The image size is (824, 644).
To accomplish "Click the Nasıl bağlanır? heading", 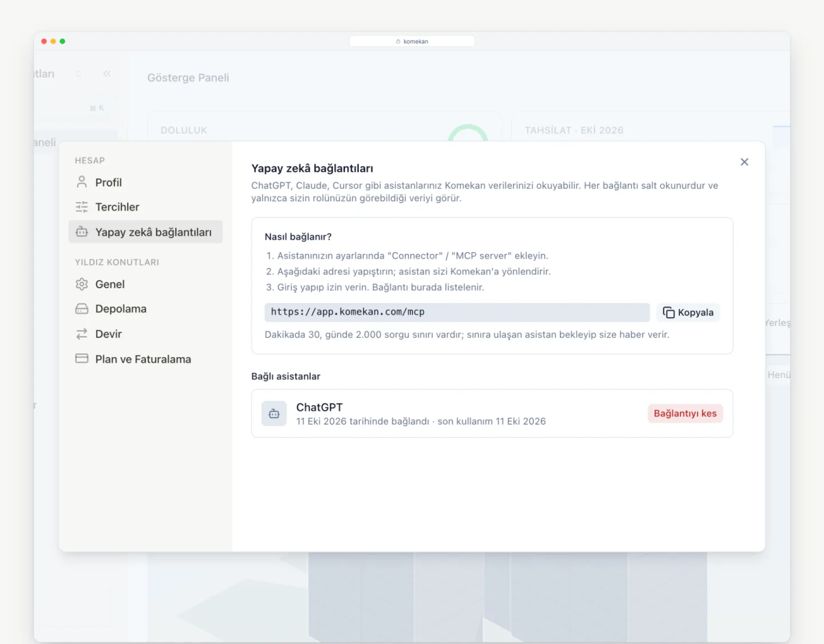I will tap(298, 236).
